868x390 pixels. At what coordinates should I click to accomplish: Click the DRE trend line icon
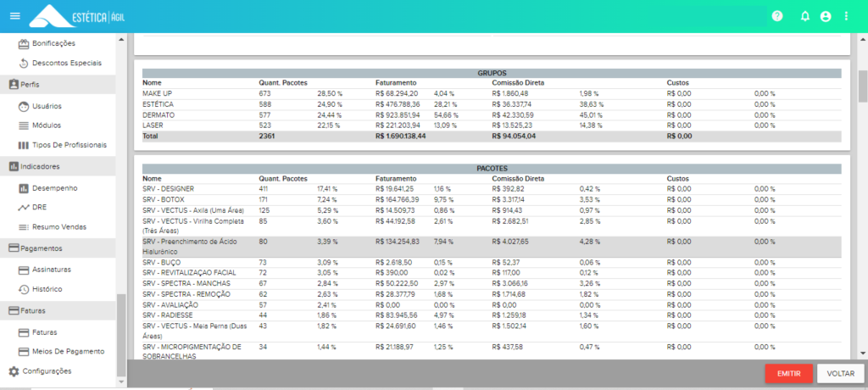click(23, 208)
